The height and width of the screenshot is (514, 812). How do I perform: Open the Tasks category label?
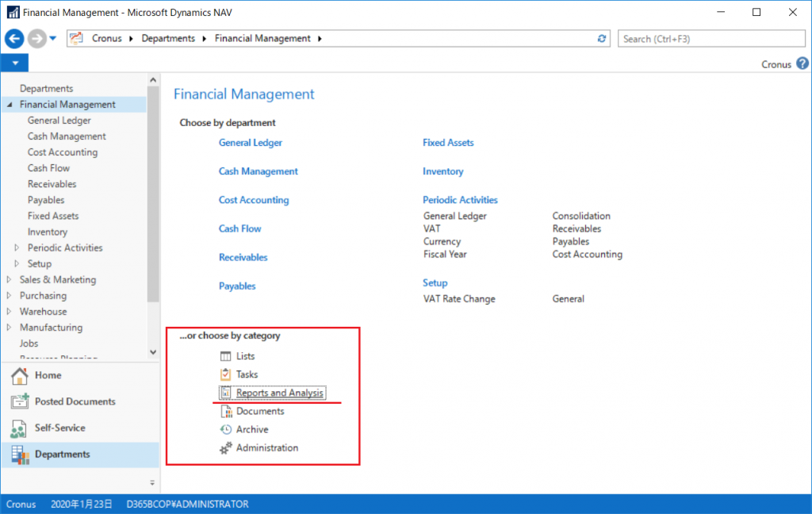tap(247, 374)
